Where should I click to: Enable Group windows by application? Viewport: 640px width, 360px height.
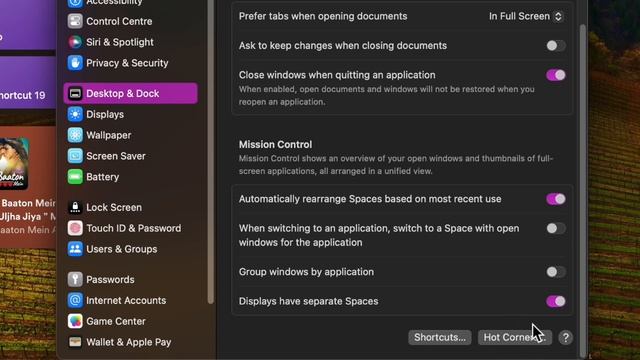tap(556, 272)
